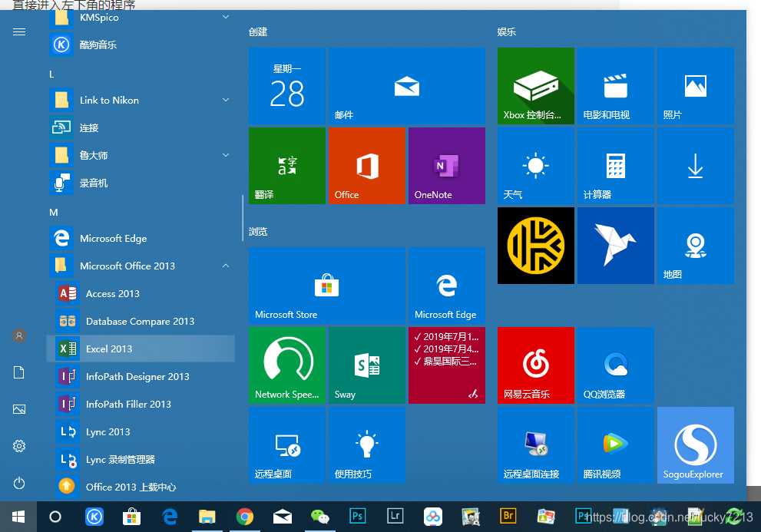
Task: Select the 创建 tile group header
Action: click(258, 32)
